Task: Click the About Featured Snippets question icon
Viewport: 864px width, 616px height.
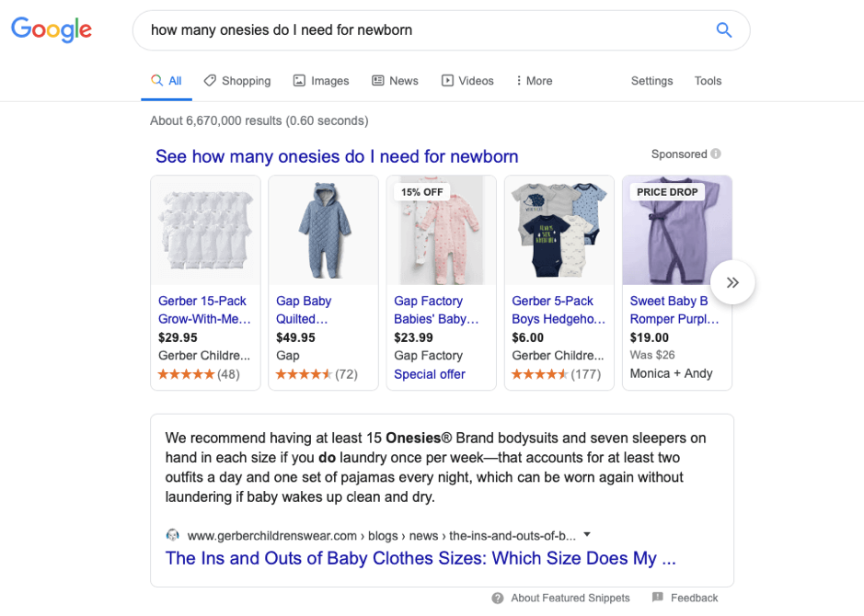Action: coord(498,598)
